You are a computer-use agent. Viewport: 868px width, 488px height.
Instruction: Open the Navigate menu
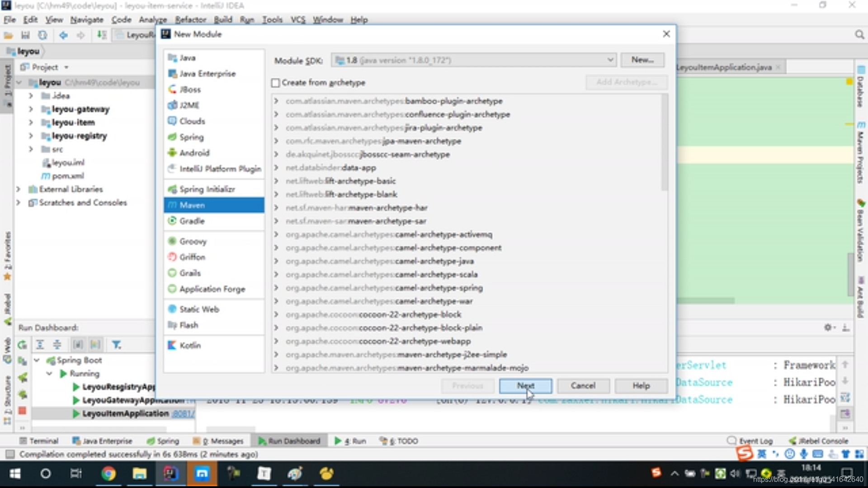point(87,19)
